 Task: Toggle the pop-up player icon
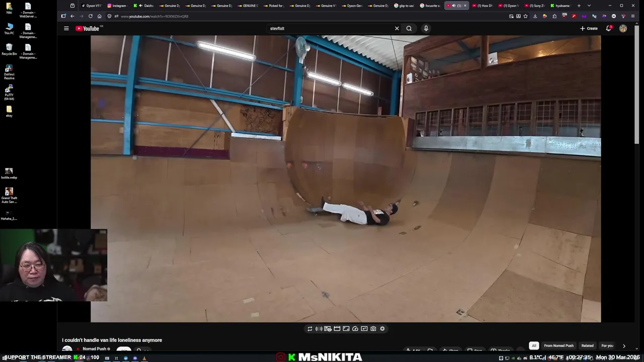click(x=364, y=329)
